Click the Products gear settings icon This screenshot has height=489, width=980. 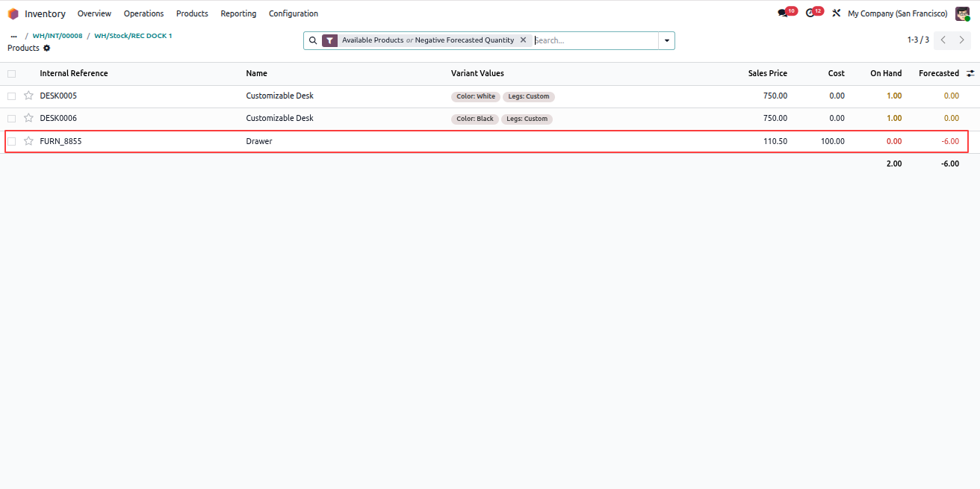click(47, 48)
